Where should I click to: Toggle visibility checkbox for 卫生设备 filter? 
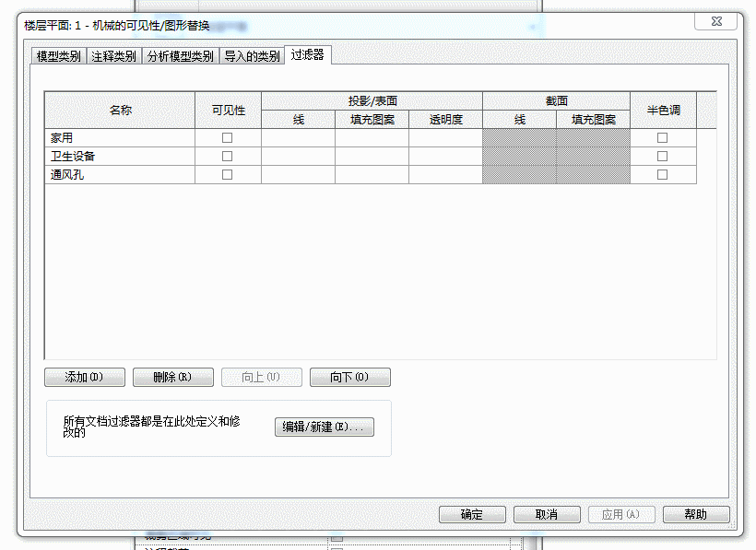coord(227,156)
